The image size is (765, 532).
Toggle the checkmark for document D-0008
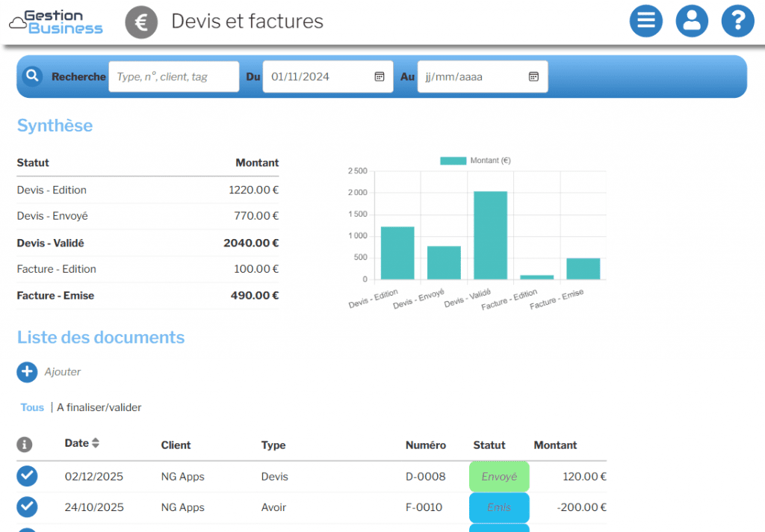(27, 476)
